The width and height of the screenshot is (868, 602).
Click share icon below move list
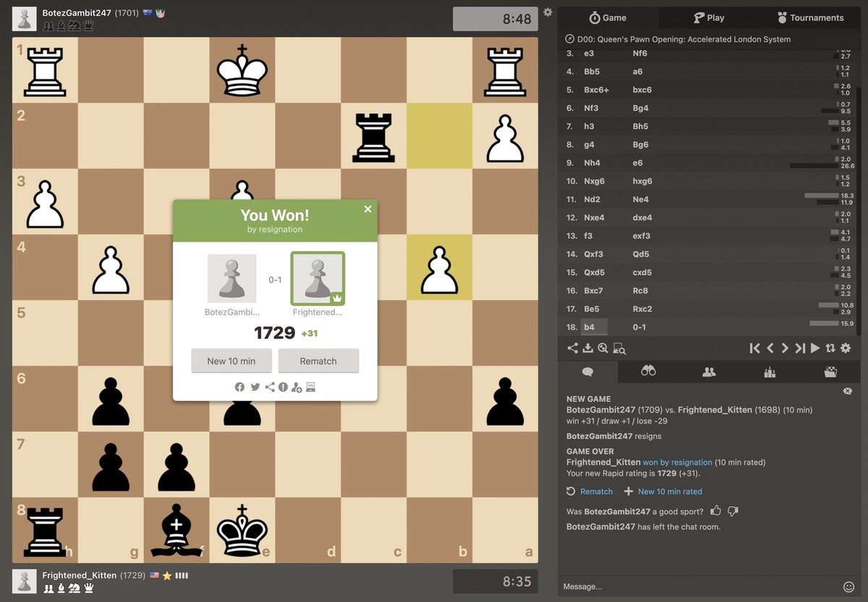coord(573,348)
